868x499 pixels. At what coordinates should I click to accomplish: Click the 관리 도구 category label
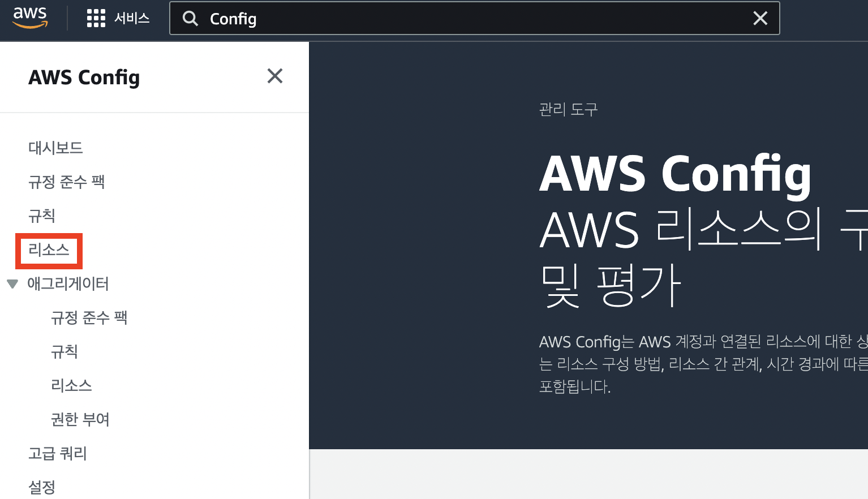pos(568,109)
